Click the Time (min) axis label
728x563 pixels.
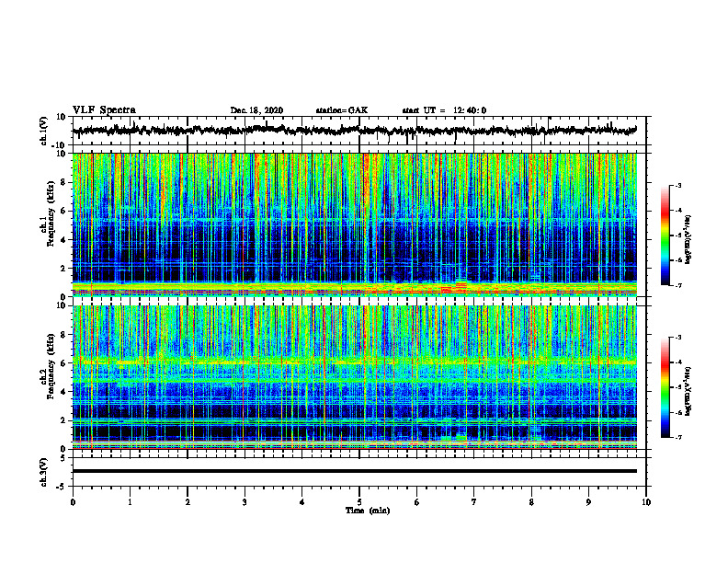368,511
